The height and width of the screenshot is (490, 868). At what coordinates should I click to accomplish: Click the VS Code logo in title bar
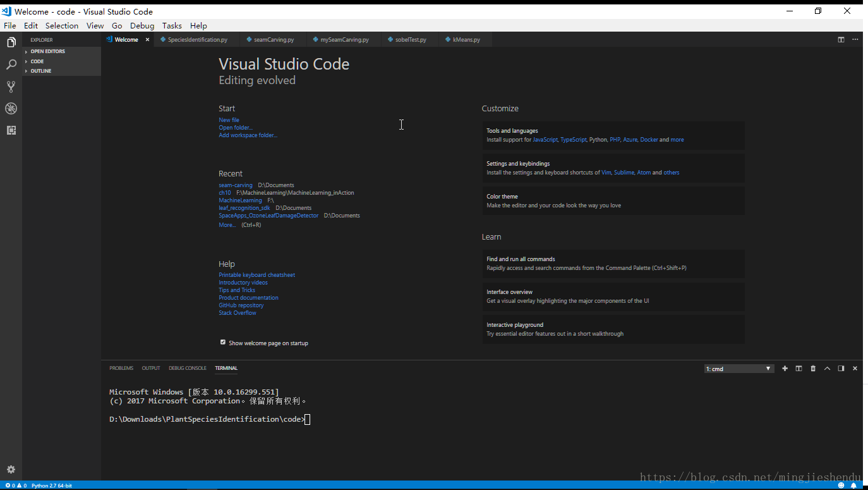(6, 11)
